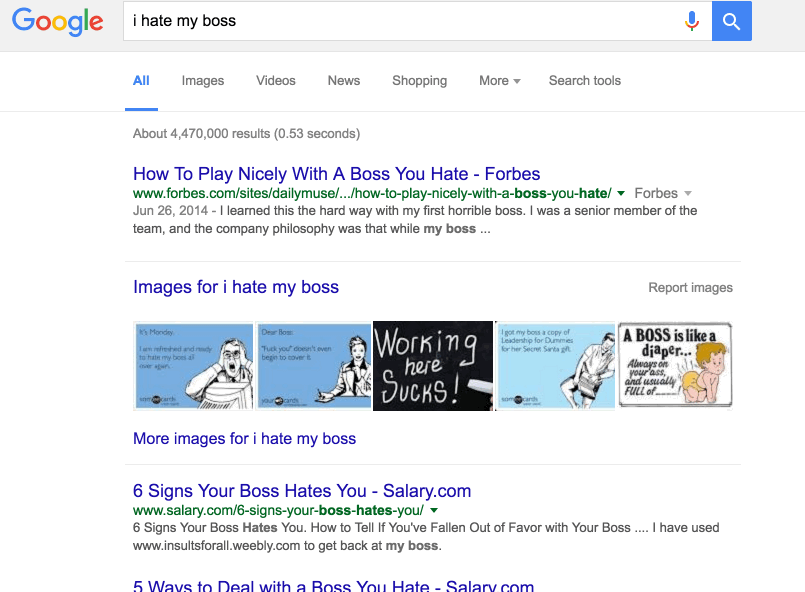Click the microphone icon for voice search
The image size is (805, 592).
coord(692,20)
